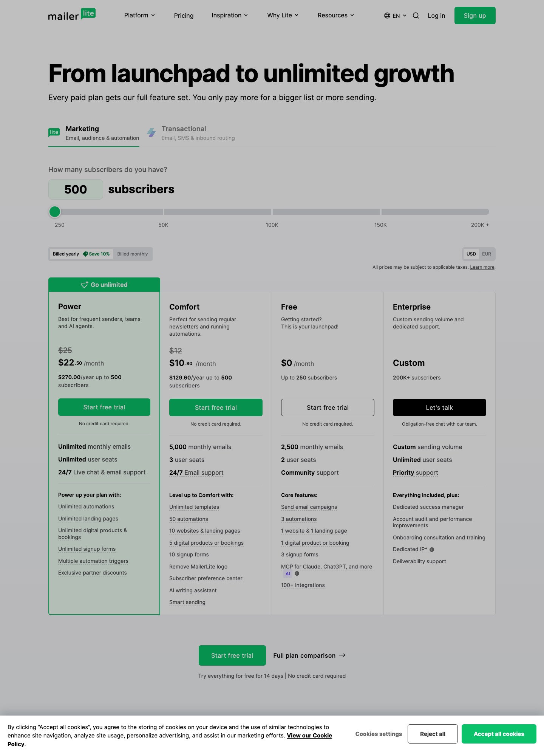Viewport: 544px width, 756px height.
Task: Click the subscribers number input field
Action: click(x=76, y=189)
